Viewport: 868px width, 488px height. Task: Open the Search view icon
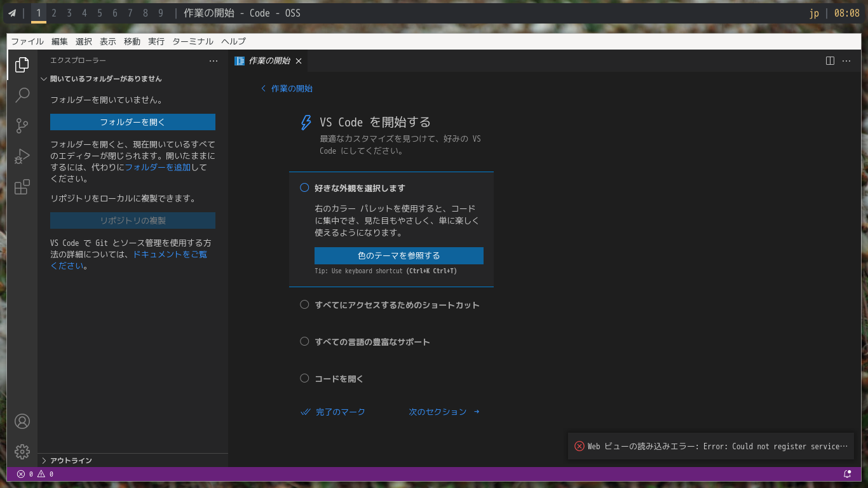(22, 95)
